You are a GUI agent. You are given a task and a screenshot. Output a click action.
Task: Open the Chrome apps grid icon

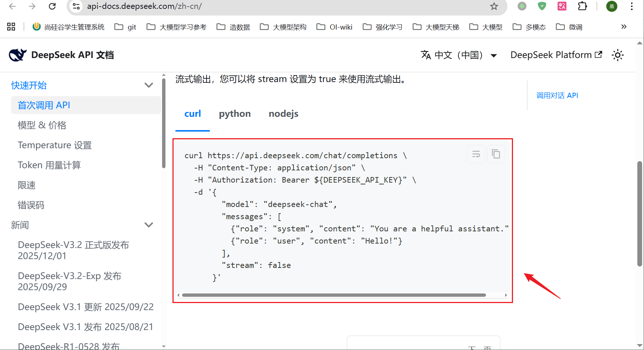click(x=11, y=27)
